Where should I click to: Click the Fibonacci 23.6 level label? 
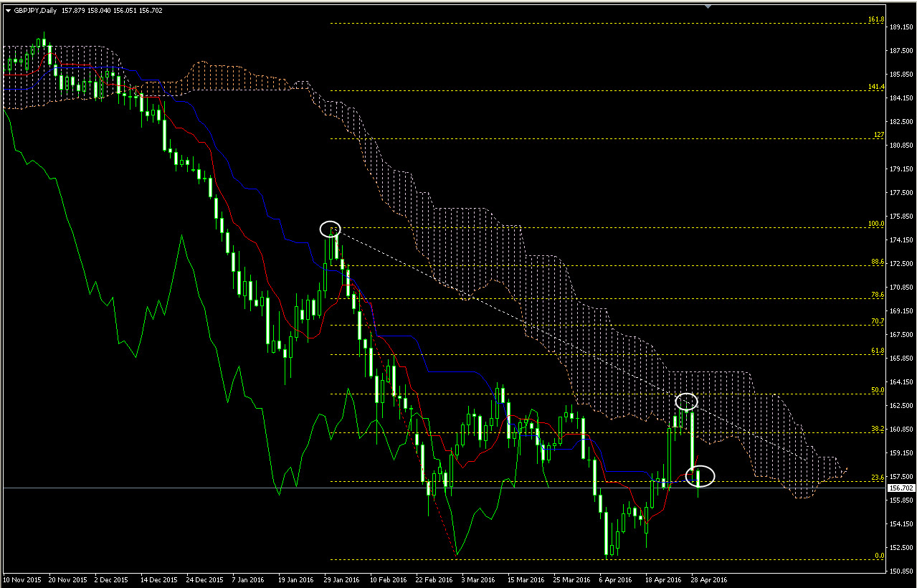coord(878,478)
